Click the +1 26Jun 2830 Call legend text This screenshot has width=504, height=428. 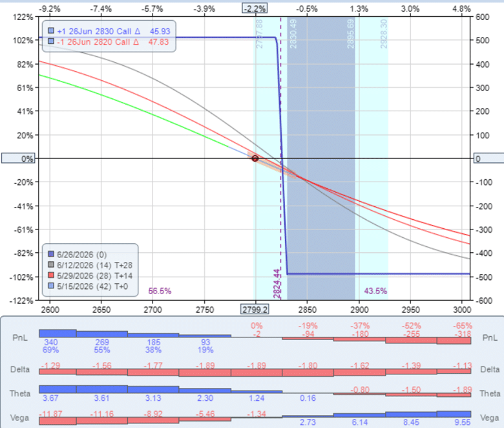click(99, 31)
